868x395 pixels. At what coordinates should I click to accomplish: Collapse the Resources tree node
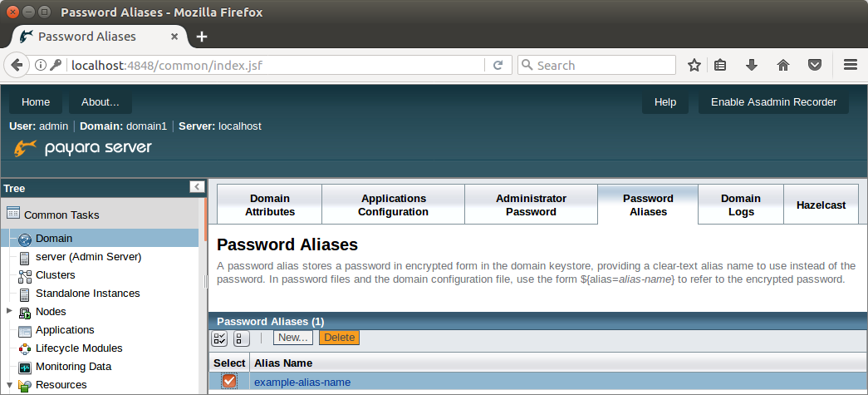[x=9, y=384]
